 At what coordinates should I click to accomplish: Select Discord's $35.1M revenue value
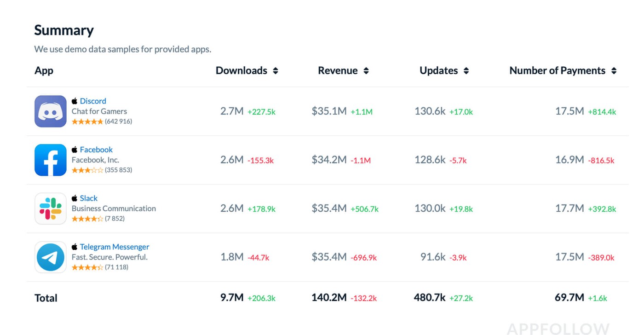(x=329, y=111)
